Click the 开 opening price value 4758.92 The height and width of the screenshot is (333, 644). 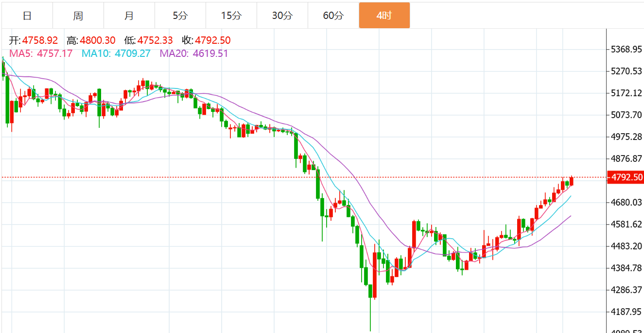40,40
